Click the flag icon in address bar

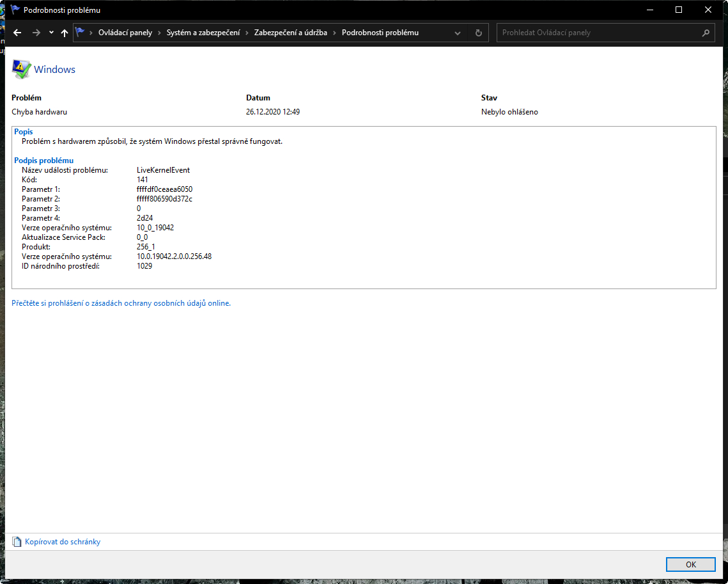[x=80, y=32]
